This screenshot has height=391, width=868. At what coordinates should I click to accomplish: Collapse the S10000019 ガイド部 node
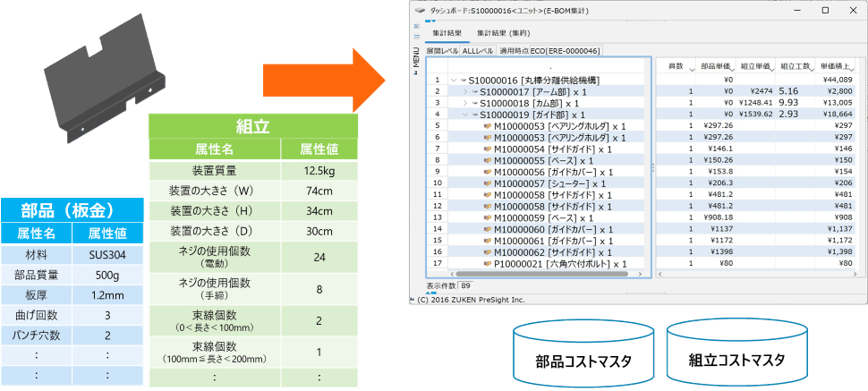click(465, 115)
